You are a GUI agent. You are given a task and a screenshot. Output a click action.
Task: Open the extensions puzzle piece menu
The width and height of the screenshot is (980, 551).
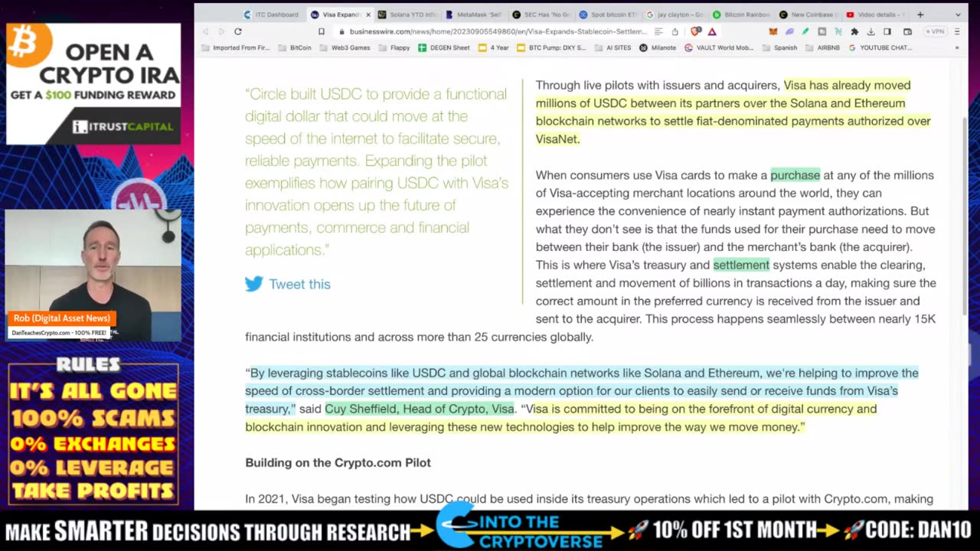point(854,31)
